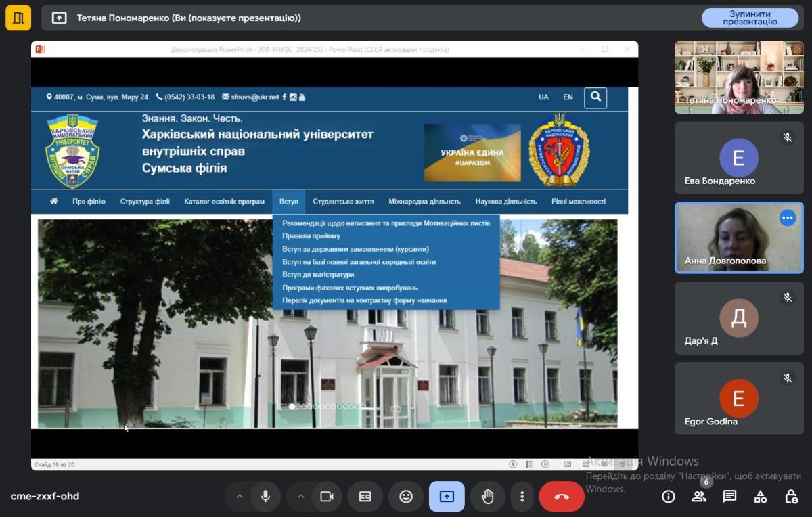Expand video settings chevron
Image resolution: width=812 pixels, height=517 pixels.
pyautogui.click(x=300, y=497)
